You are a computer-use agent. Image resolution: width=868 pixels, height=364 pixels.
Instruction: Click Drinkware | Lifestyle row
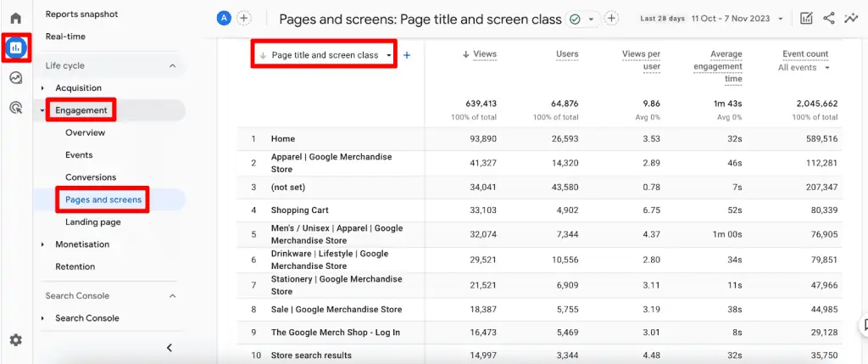tap(540, 260)
